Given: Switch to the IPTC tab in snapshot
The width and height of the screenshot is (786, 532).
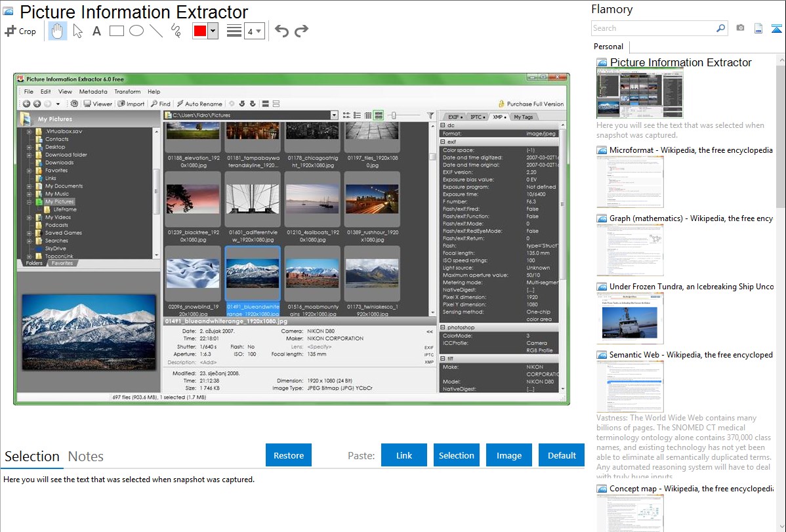Looking at the screenshot, I should point(477,117).
